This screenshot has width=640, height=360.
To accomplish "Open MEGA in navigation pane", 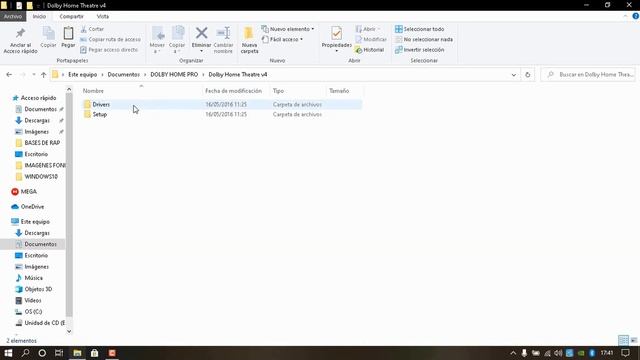I will coord(29,191).
